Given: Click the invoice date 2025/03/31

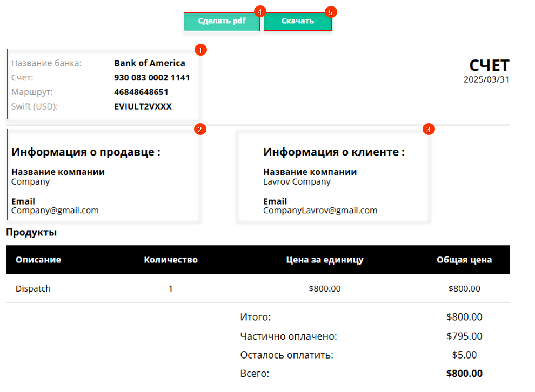Looking at the screenshot, I should click(x=486, y=79).
